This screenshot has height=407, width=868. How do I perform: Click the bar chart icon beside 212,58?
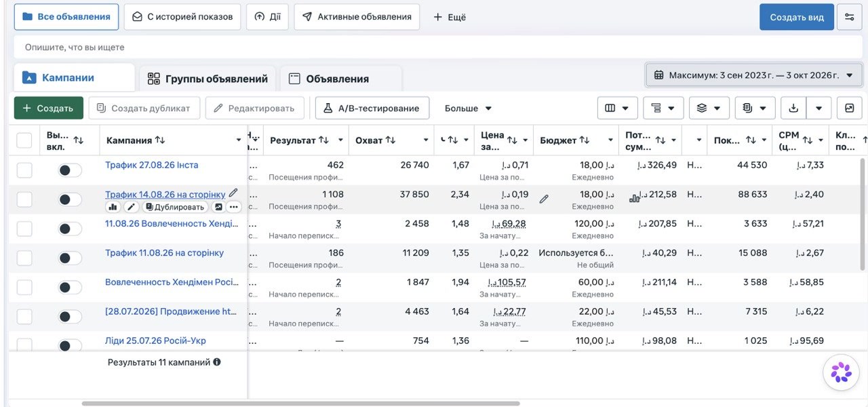pyautogui.click(x=635, y=199)
